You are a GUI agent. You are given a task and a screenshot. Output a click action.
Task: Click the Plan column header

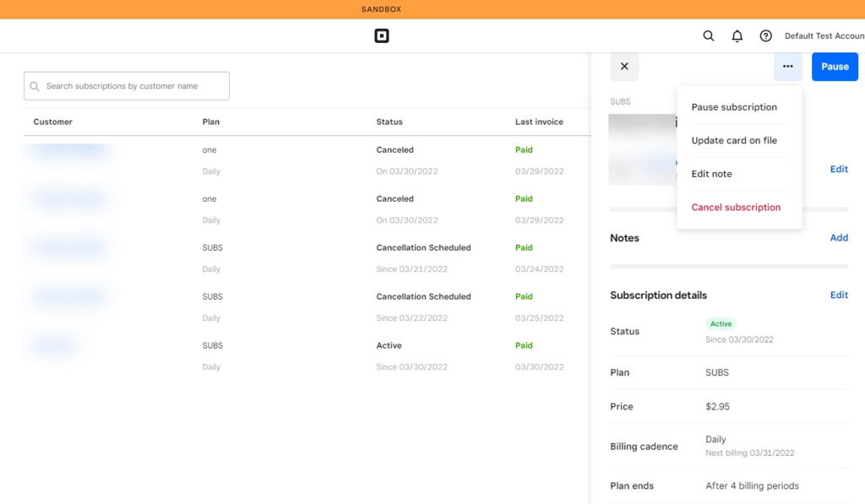tap(210, 122)
